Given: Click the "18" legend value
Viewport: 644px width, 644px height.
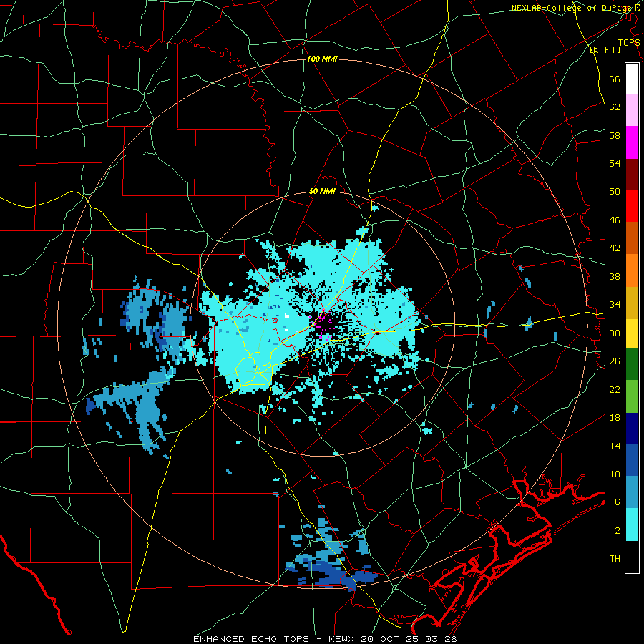Looking at the screenshot, I should tap(615, 418).
